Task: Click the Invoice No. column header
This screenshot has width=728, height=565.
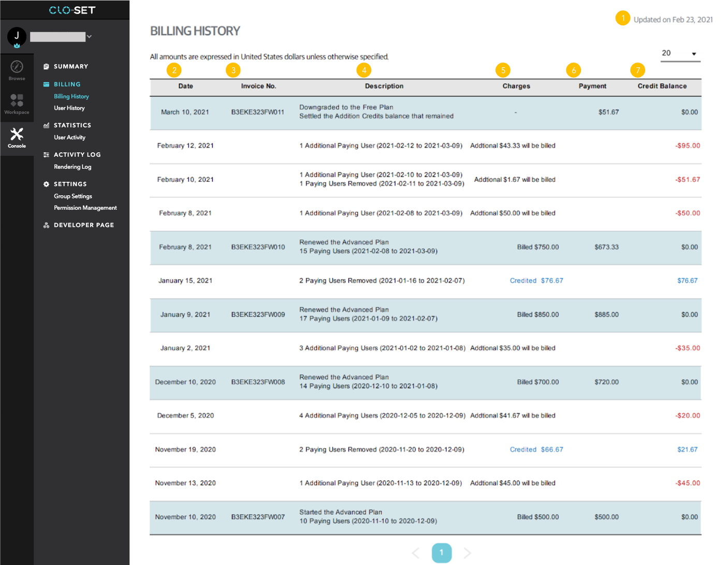Action: pyautogui.click(x=258, y=86)
